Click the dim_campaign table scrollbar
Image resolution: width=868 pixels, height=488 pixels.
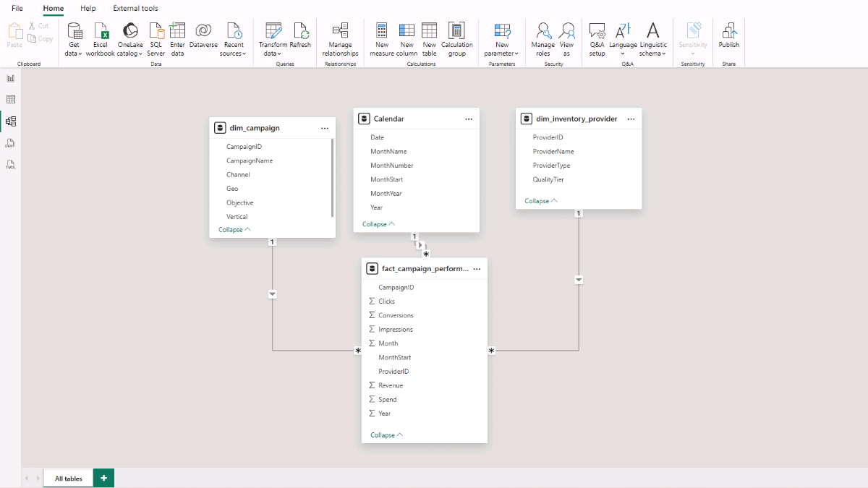tap(332, 177)
